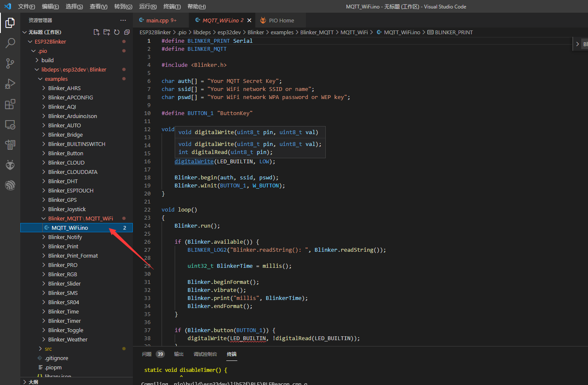Expand the Blinker_RGB folder
This screenshot has width=588, height=385.
(x=77, y=274)
